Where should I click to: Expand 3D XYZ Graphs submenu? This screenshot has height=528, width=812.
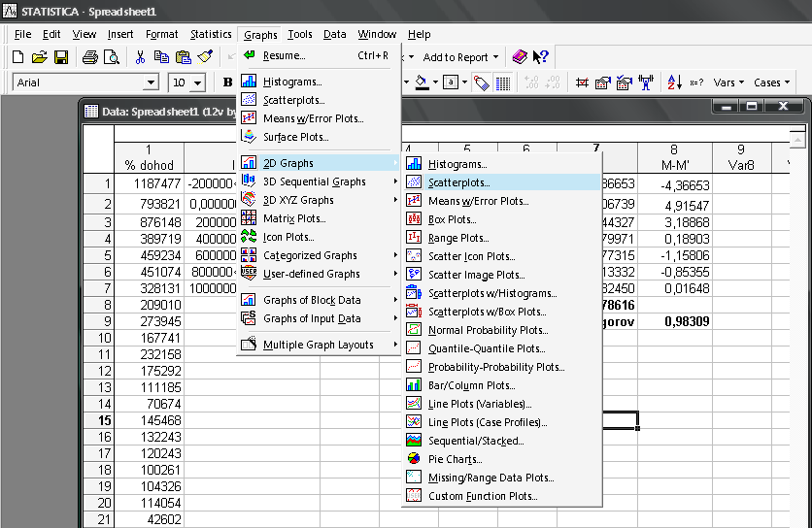point(319,200)
